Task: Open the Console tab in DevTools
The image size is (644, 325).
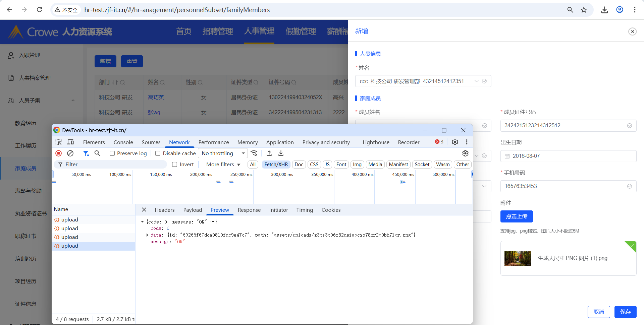Action: point(123,142)
